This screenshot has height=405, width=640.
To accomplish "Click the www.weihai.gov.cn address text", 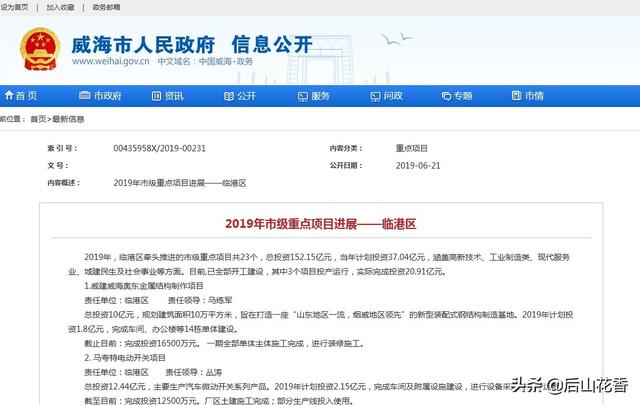I will pos(111,61).
